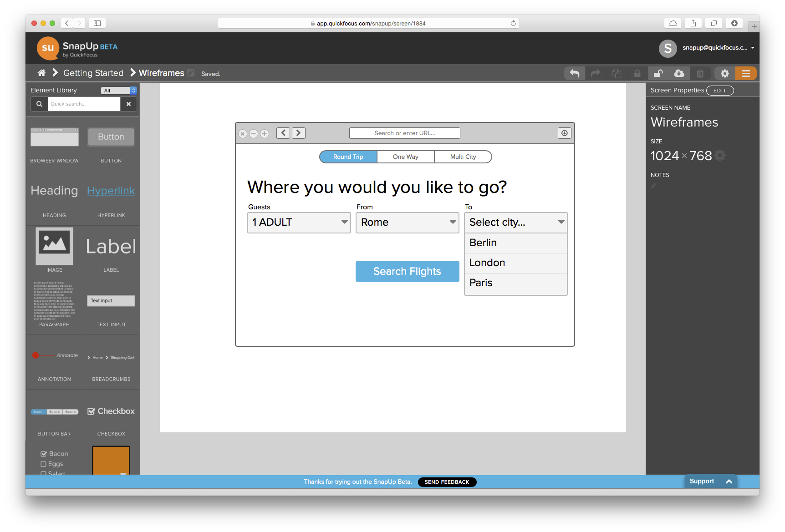785x532 pixels.
Task: Check the Eggs checkbox in library
Action: pyautogui.click(x=44, y=464)
